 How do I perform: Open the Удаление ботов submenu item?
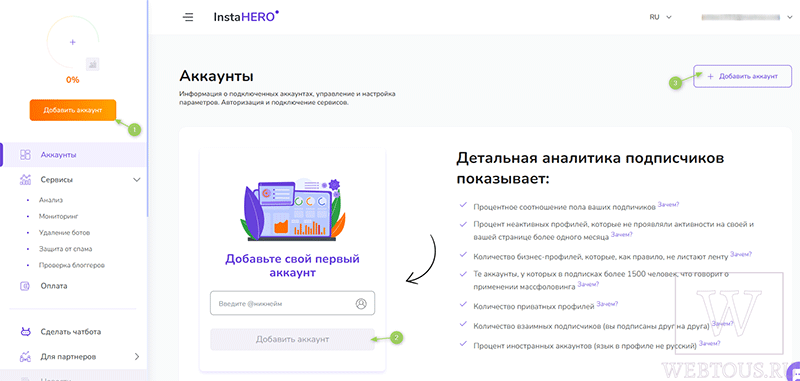[64, 233]
